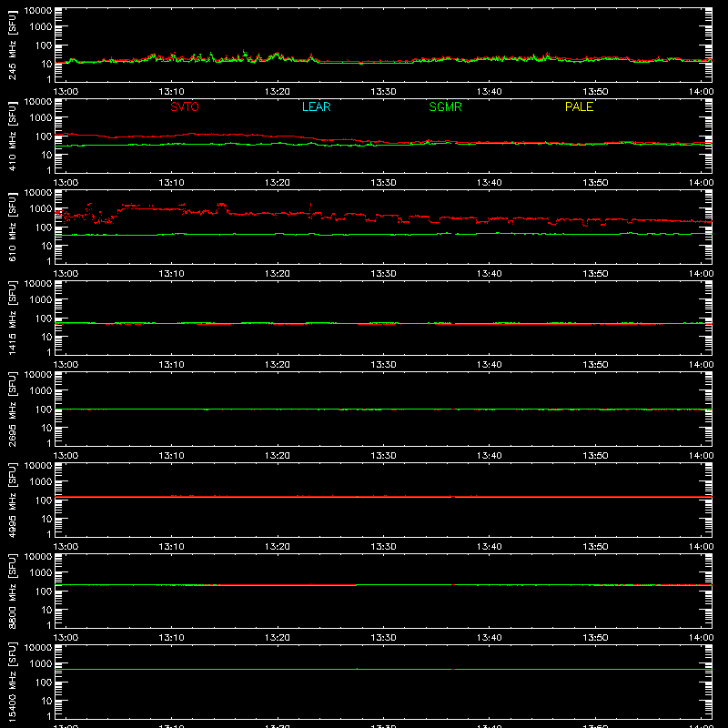Click the green SGMR station label
Image resolution: width=728 pixels, height=728 pixels.
(x=445, y=106)
